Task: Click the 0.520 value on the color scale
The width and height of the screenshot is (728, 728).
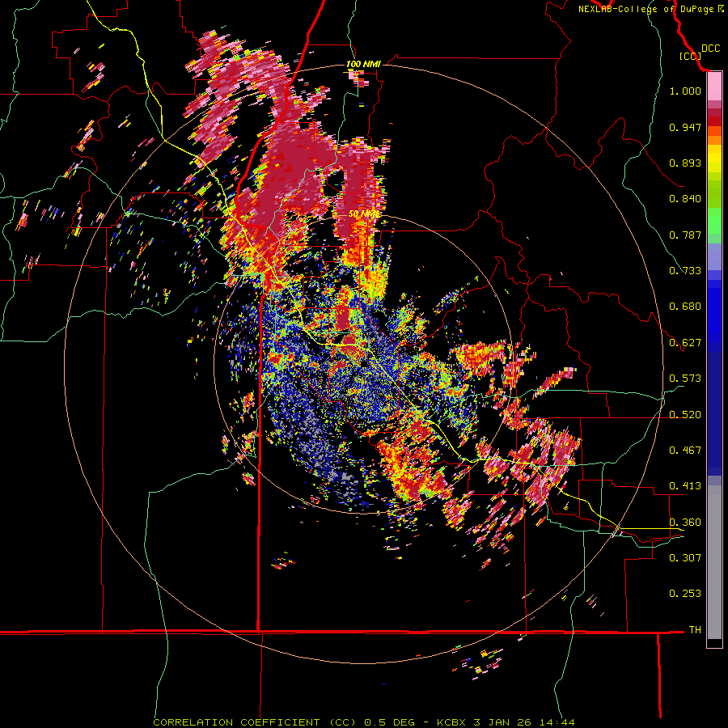Action: (x=685, y=415)
